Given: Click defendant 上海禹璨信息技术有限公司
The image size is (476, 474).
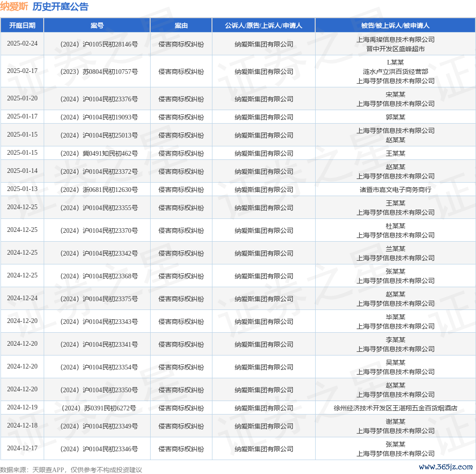Looking at the screenshot, I should click(x=395, y=40).
